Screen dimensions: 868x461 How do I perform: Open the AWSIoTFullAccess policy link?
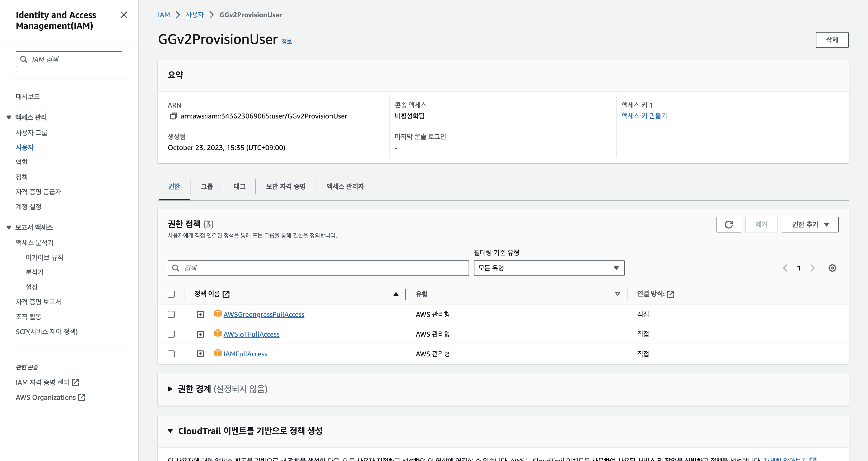[x=251, y=334]
